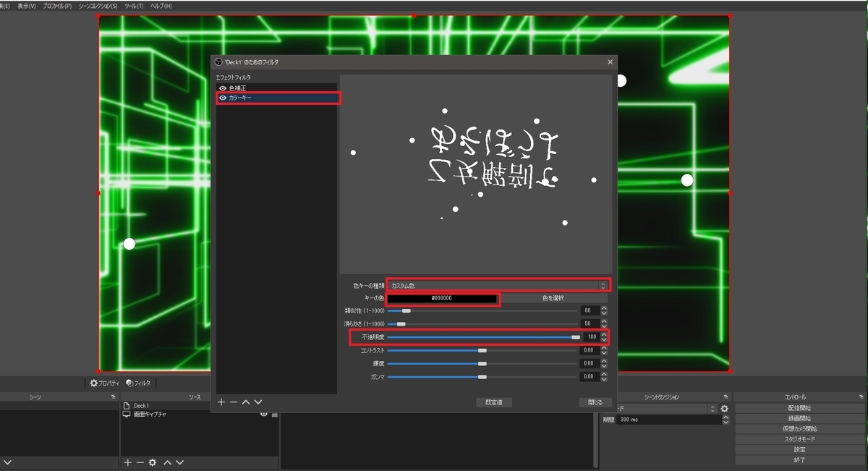Increase ガンマ value with the up arrow
This screenshot has width=868, height=471.
point(604,374)
